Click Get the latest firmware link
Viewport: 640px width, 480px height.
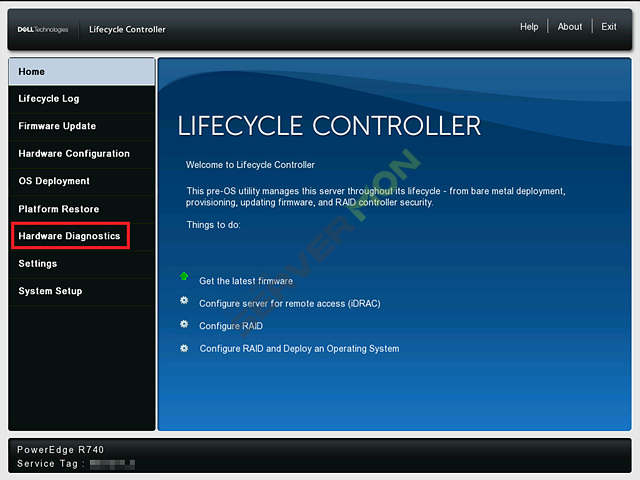(246, 281)
